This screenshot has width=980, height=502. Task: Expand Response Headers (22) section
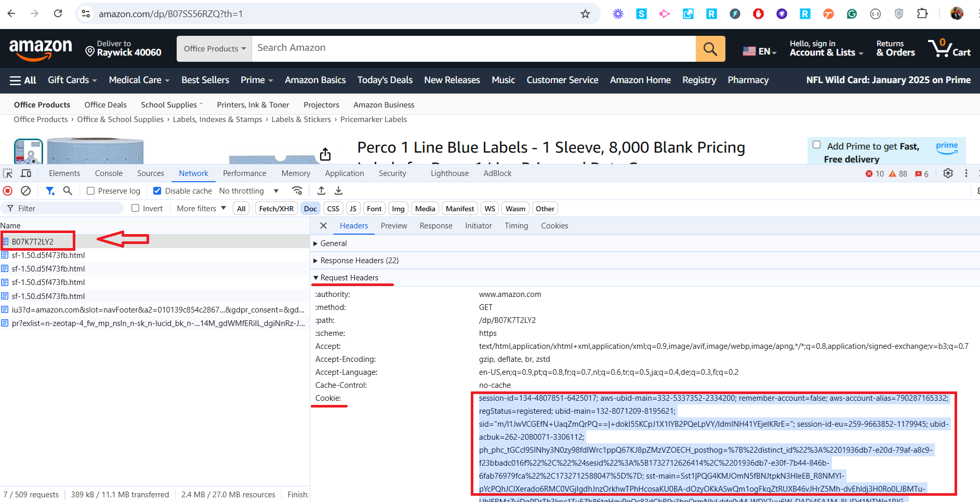[x=356, y=261]
